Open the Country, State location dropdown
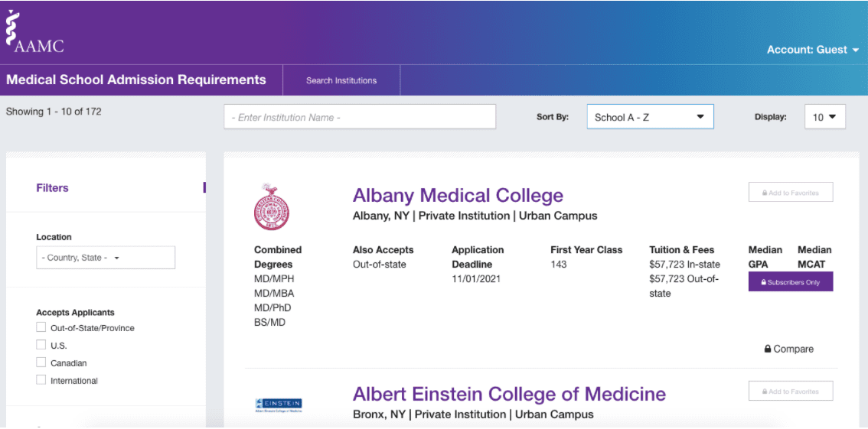This screenshot has height=429, width=868. (106, 258)
